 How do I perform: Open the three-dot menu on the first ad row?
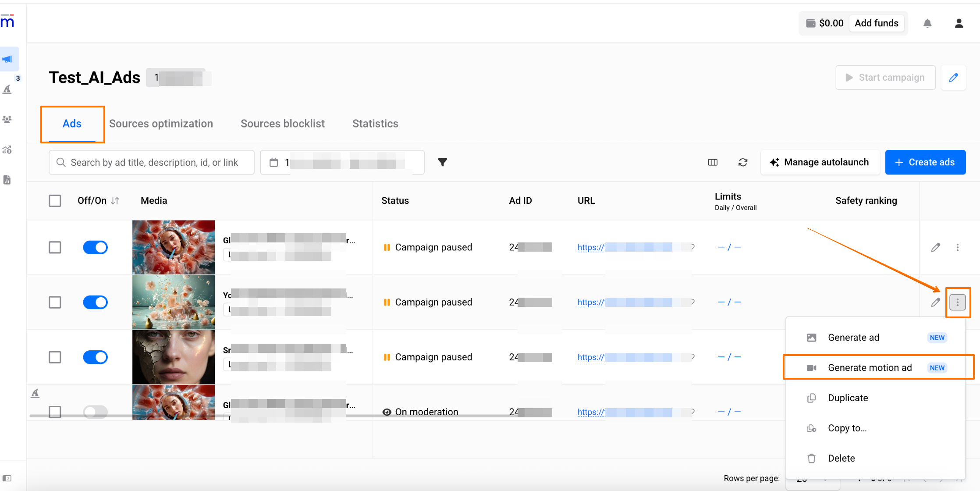[x=957, y=247]
